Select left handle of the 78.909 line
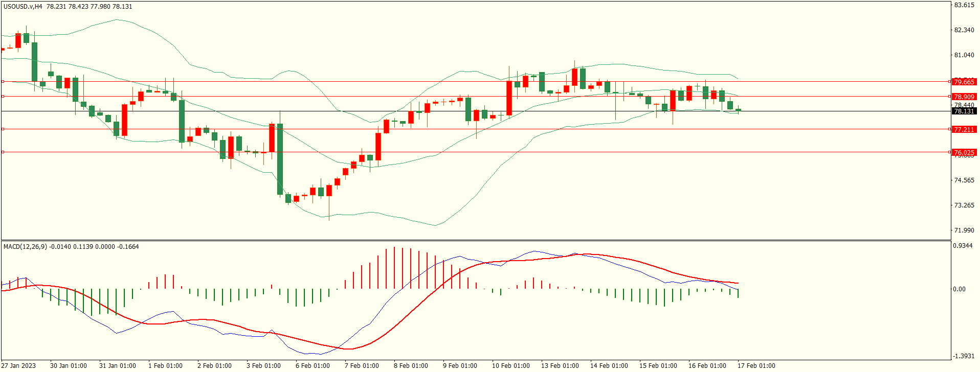Image resolution: width=980 pixels, height=372 pixels. pos(3,96)
